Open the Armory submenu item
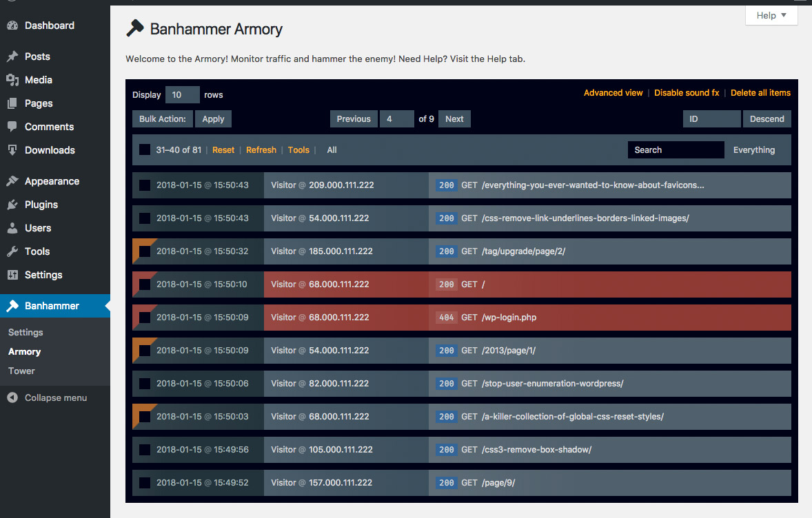 [24, 352]
